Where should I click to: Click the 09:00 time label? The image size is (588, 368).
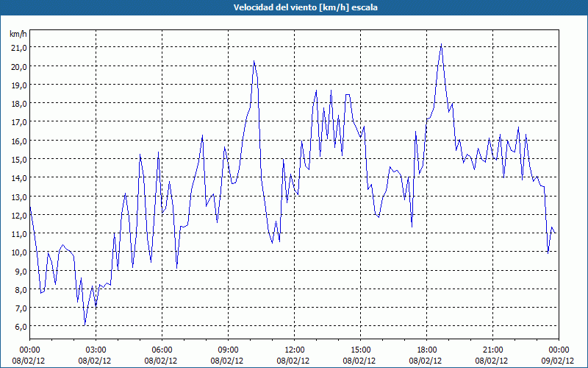pos(229,350)
